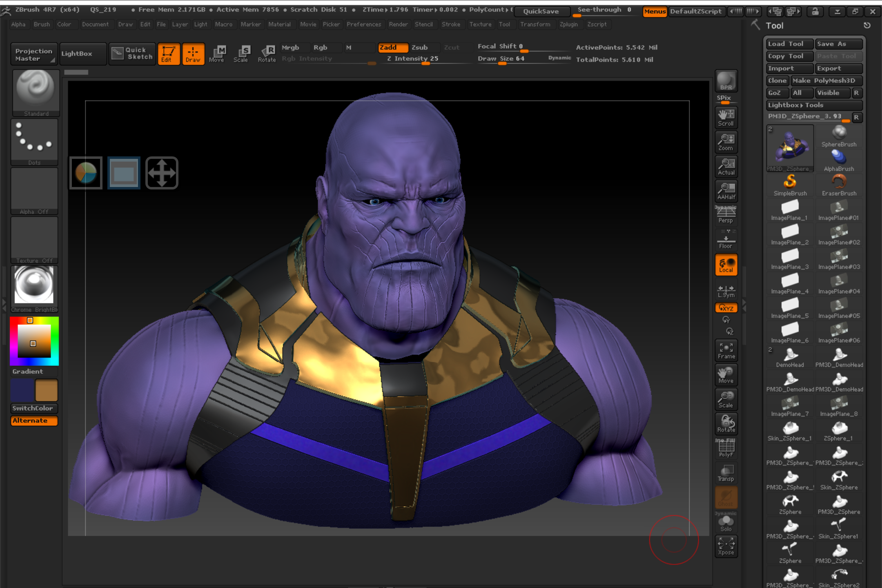
Task: Click the Frame mesh button
Action: pos(726,350)
